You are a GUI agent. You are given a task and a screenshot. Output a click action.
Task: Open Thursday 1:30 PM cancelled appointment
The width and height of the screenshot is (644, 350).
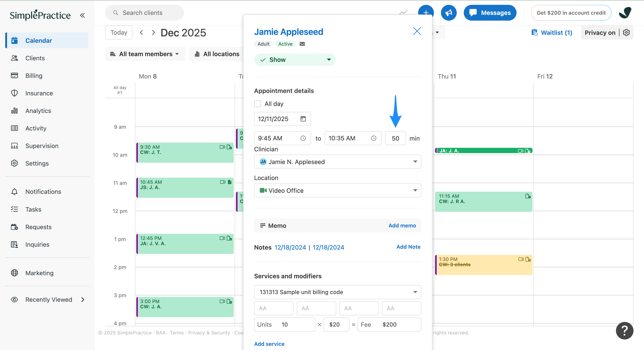[483, 265]
